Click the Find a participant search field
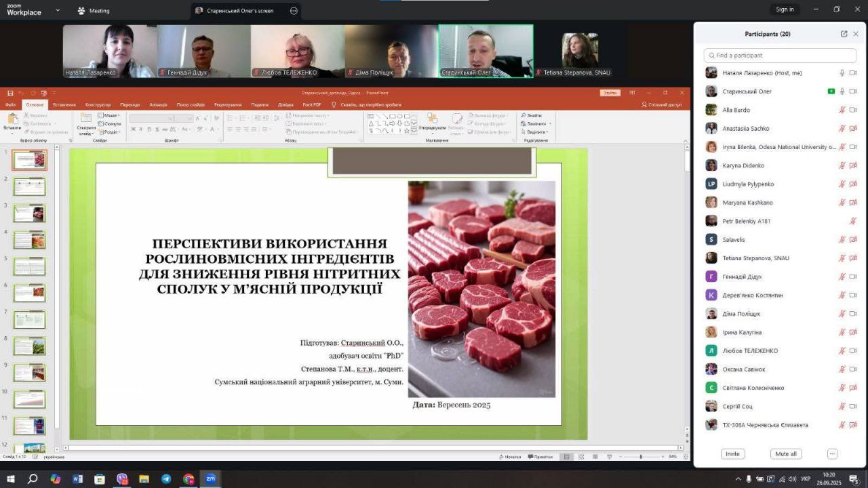Image resolution: width=868 pixels, height=488 pixels. tap(780, 56)
